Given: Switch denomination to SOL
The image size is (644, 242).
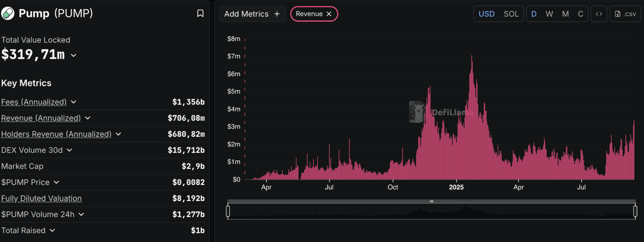Looking at the screenshot, I should (511, 14).
